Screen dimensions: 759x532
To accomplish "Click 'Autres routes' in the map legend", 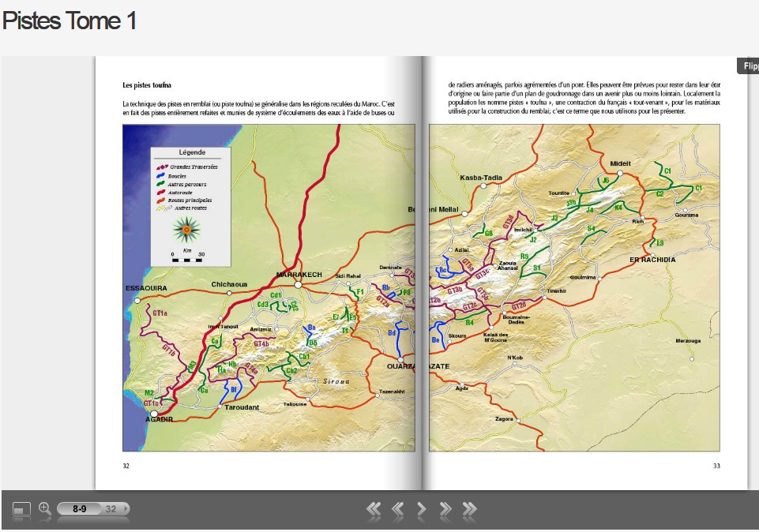I will (190, 208).
